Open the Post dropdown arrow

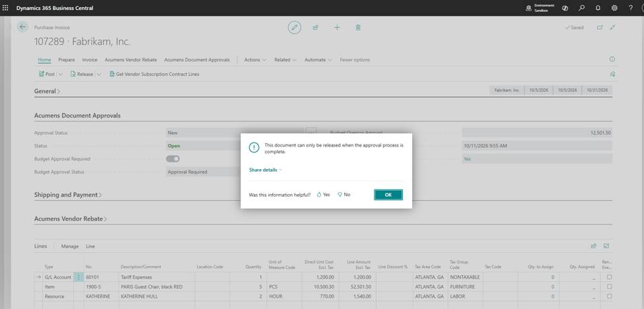point(61,74)
